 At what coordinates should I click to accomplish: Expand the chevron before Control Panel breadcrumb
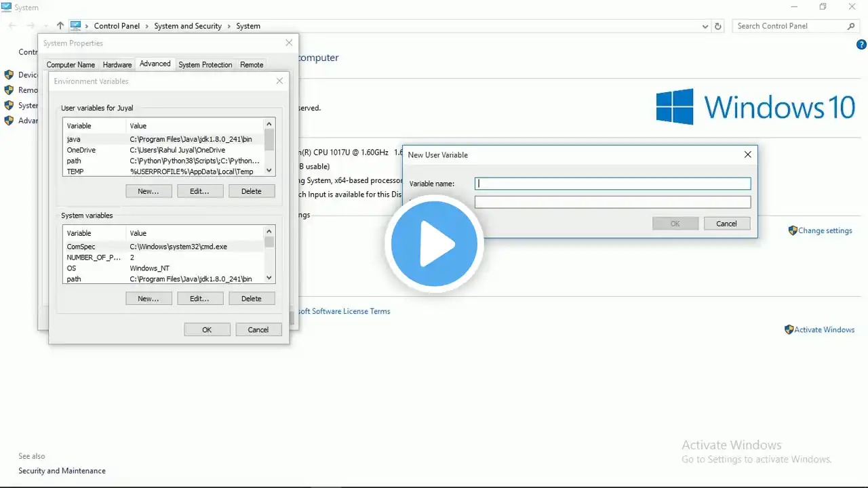pyautogui.click(x=87, y=26)
